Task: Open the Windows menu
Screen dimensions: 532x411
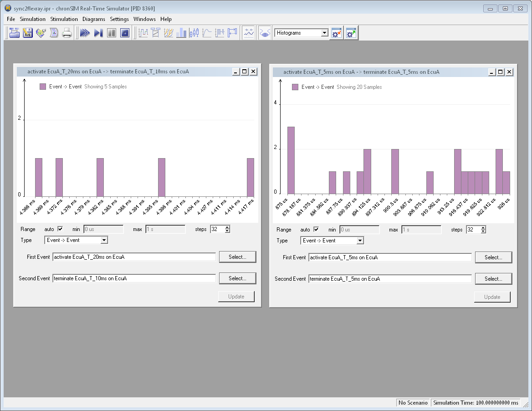Action: point(144,19)
